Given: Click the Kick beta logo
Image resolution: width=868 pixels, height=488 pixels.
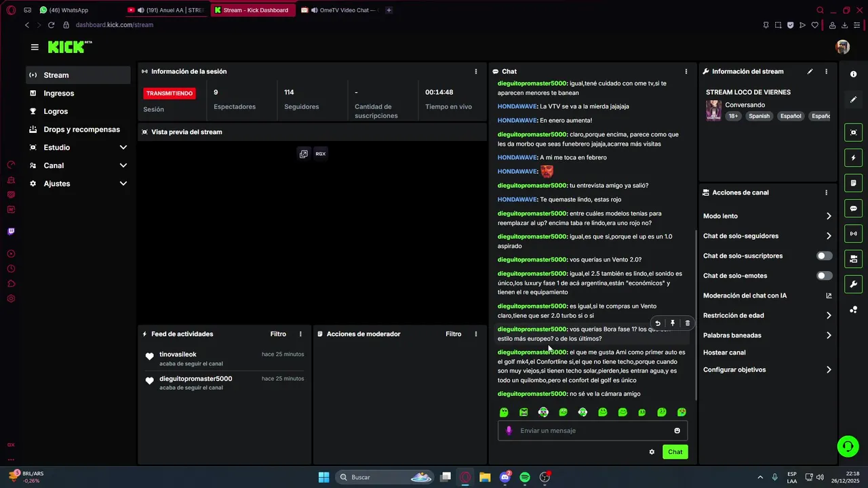Looking at the screenshot, I should click(70, 47).
